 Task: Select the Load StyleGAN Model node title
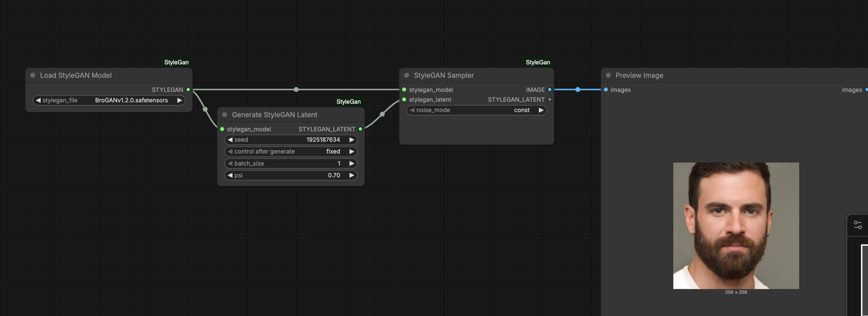point(76,75)
